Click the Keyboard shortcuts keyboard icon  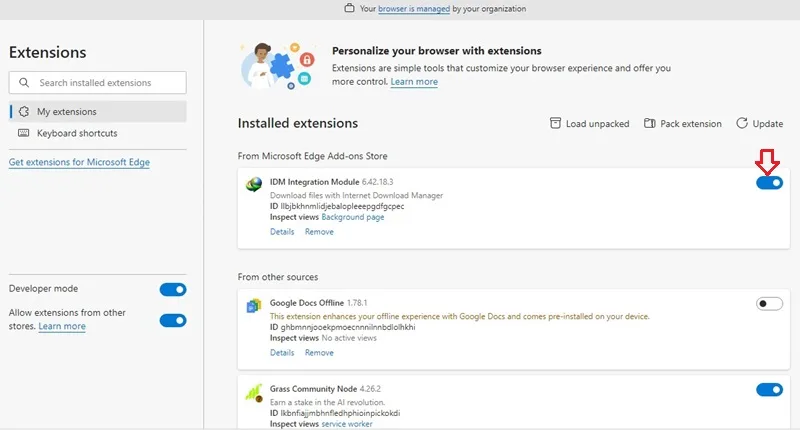(23, 133)
